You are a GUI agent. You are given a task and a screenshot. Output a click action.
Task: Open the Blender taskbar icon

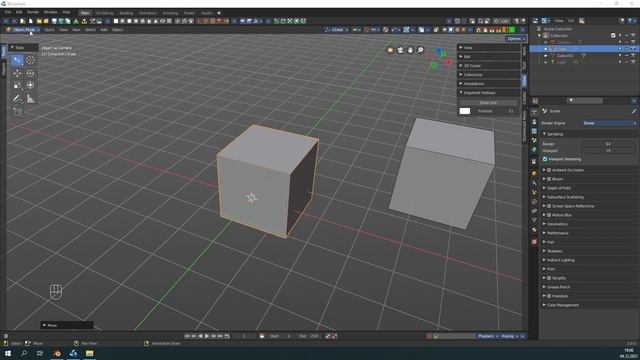tap(57, 353)
